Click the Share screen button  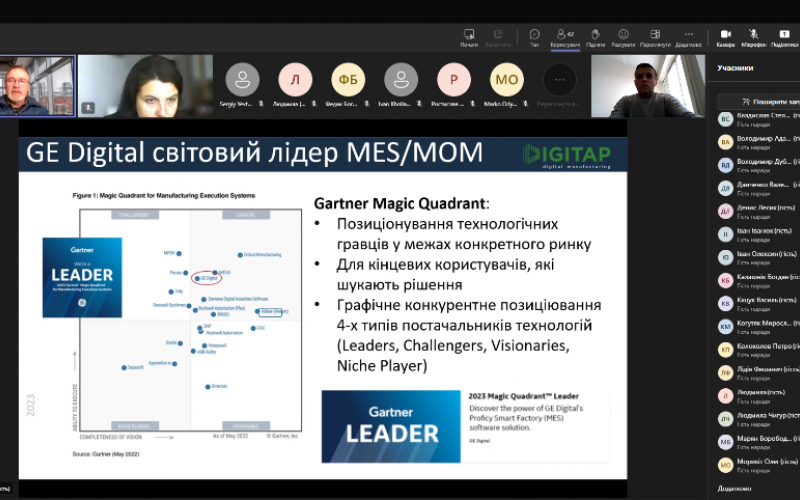pos(785,38)
